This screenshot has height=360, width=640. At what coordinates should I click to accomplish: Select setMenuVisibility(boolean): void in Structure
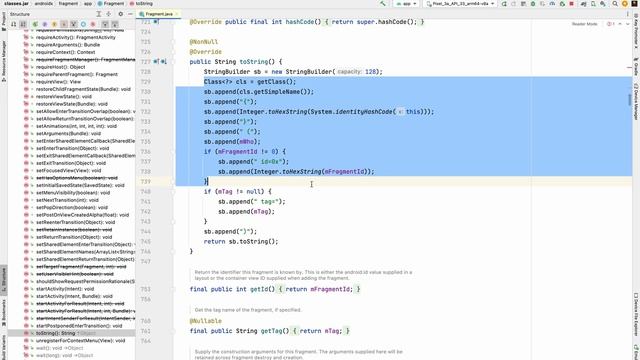(73, 193)
